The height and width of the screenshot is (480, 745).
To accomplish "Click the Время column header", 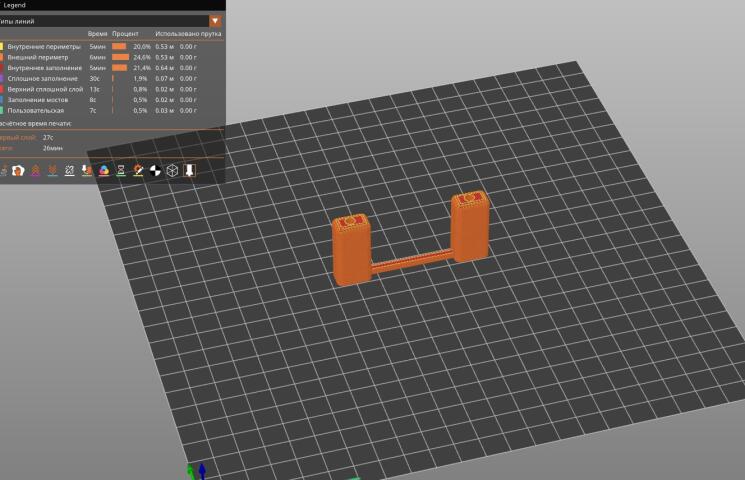I will 97,34.
